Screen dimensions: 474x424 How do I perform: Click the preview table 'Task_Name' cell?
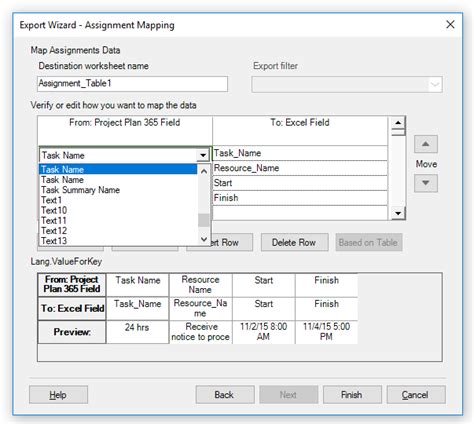pos(137,309)
